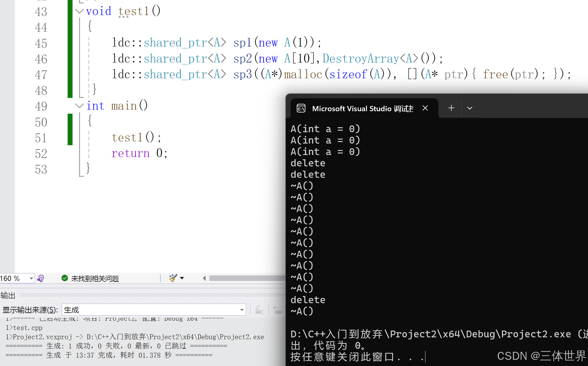The image size is (588, 366).
Task: Open the 160 % zoom dropdown
Action: point(31,279)
